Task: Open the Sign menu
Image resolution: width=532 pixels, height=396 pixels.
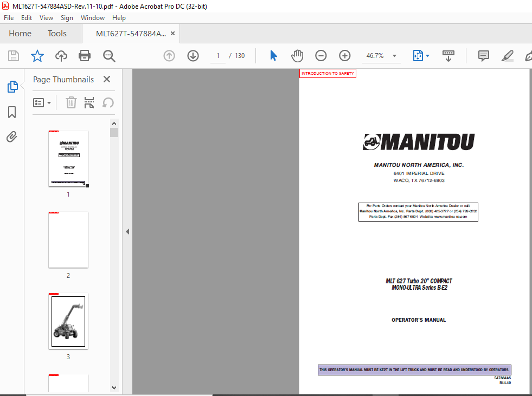Action: click(67, 18)
